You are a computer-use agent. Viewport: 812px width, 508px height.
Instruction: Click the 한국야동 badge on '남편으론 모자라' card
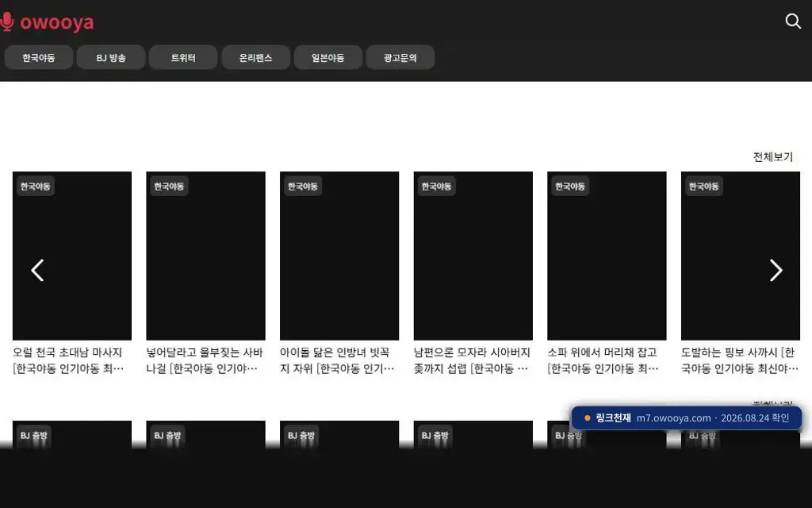[436, 186]
